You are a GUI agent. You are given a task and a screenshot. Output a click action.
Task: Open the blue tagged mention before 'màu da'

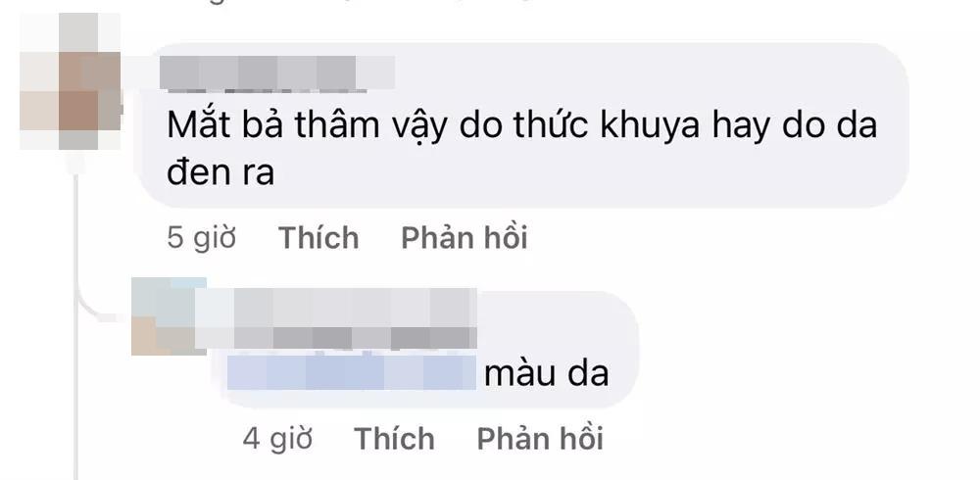pyautogui.click(x=351, y=372)
